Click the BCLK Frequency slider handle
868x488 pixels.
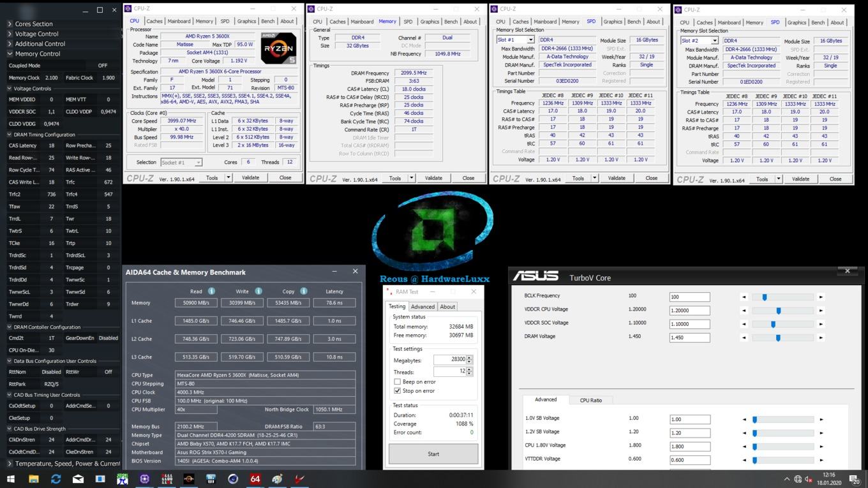coord(765,297)
